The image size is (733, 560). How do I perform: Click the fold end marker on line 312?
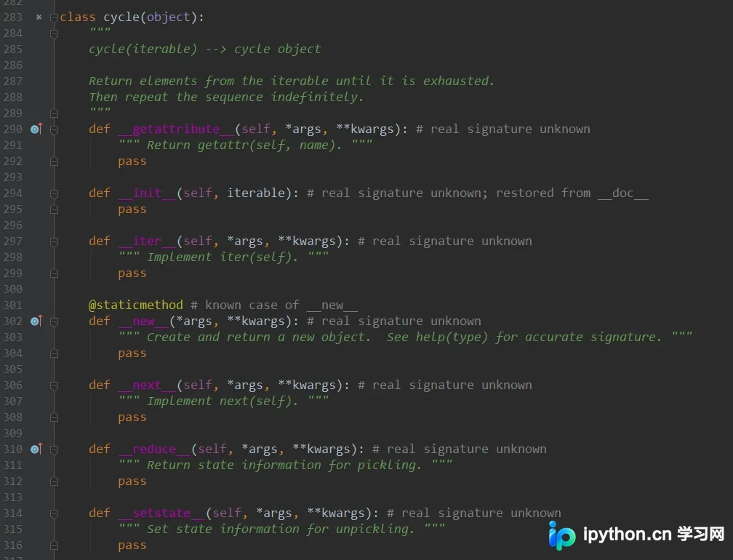[54, 482]
